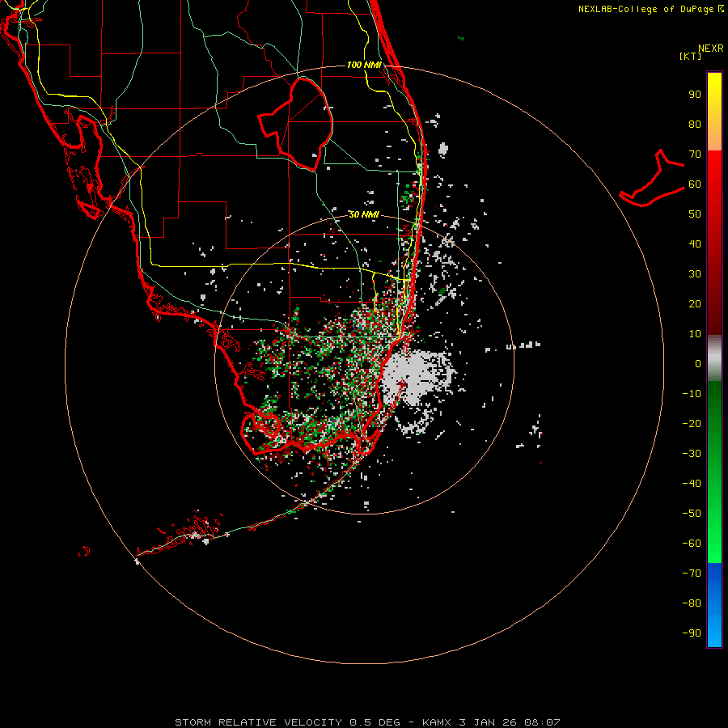Select the -80 knot scale label
The image size is (728, 728).
pyautogui.click(x=692, y=603)
